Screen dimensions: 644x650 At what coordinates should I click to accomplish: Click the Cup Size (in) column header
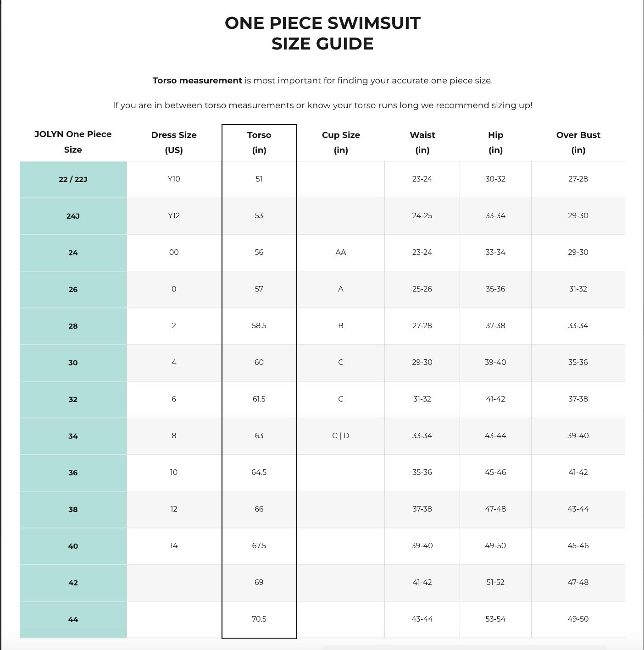click(x=341, y=143)
